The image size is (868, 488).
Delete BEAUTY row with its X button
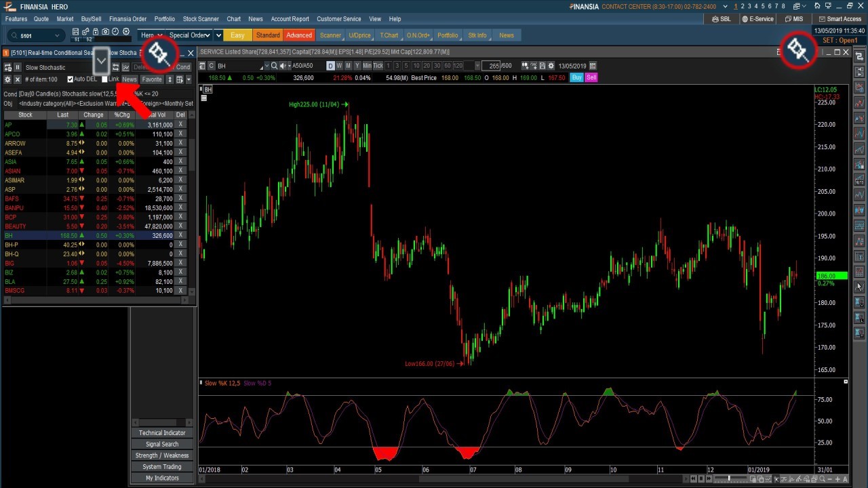[x=180, y=226]
